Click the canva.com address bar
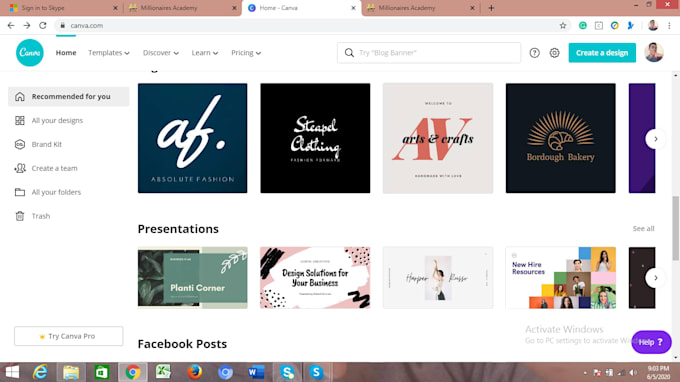 (312, 26)
